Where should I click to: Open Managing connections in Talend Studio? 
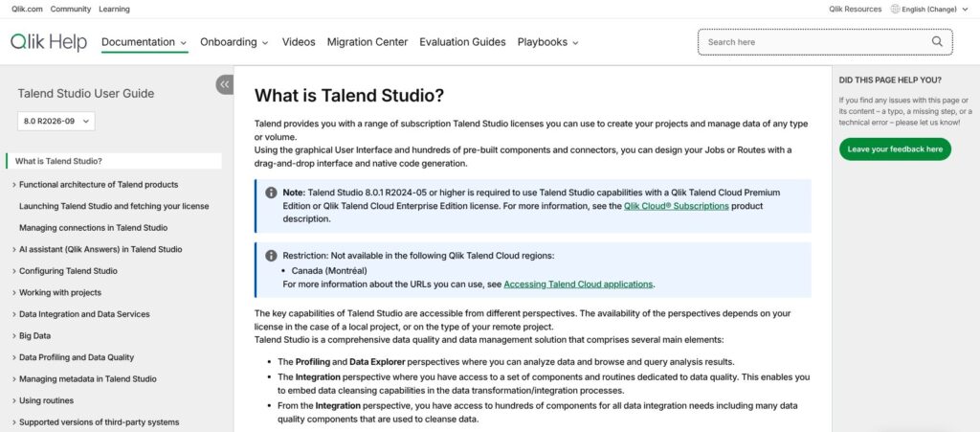(x=93, y=228)
